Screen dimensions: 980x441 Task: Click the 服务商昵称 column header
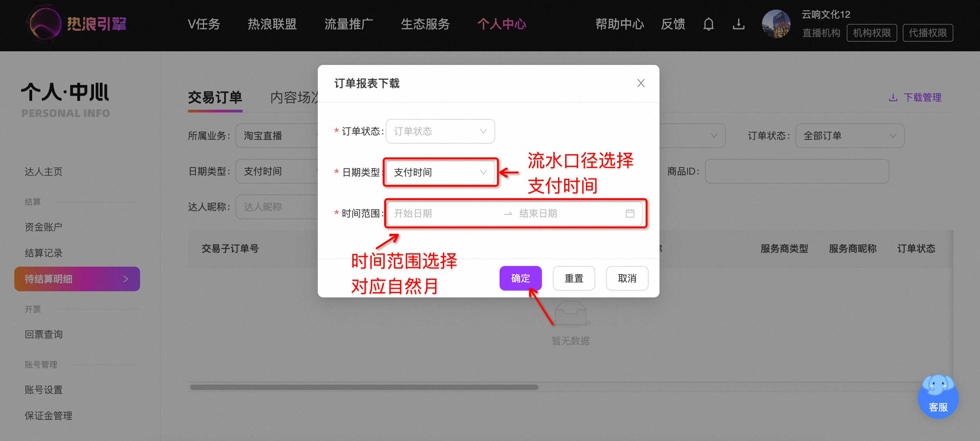coord(853,249)
